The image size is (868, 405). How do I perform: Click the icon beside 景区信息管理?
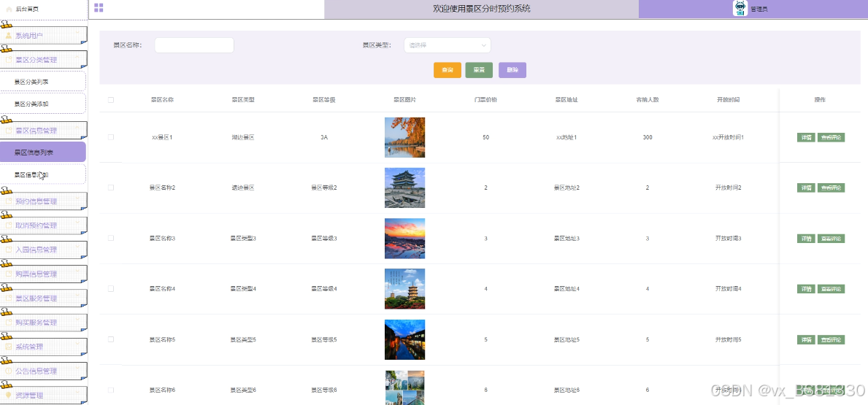(9, 131)
